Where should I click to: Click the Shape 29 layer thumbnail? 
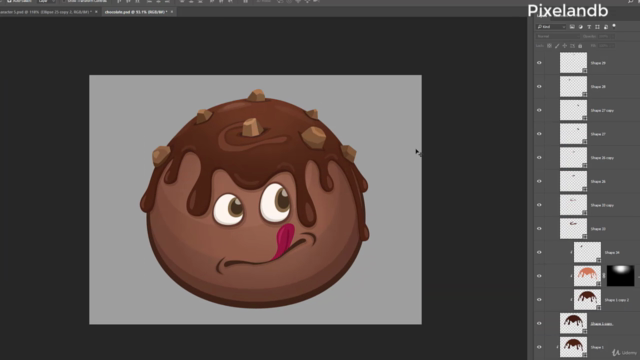(573, 63)
